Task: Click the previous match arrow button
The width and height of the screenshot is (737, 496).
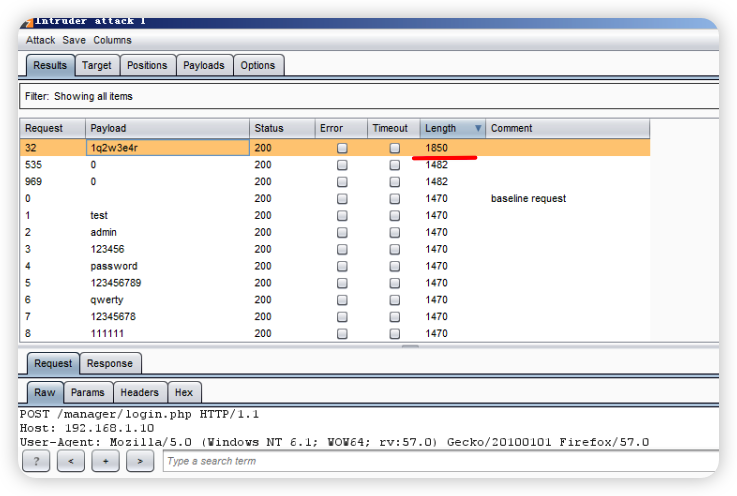Action: click(x=70, y=461)
